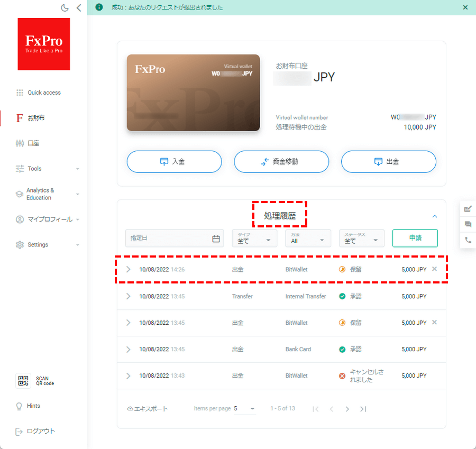Click Bank Card method text
Viewport: 476px width, 449px height.
tap(298, 350)
